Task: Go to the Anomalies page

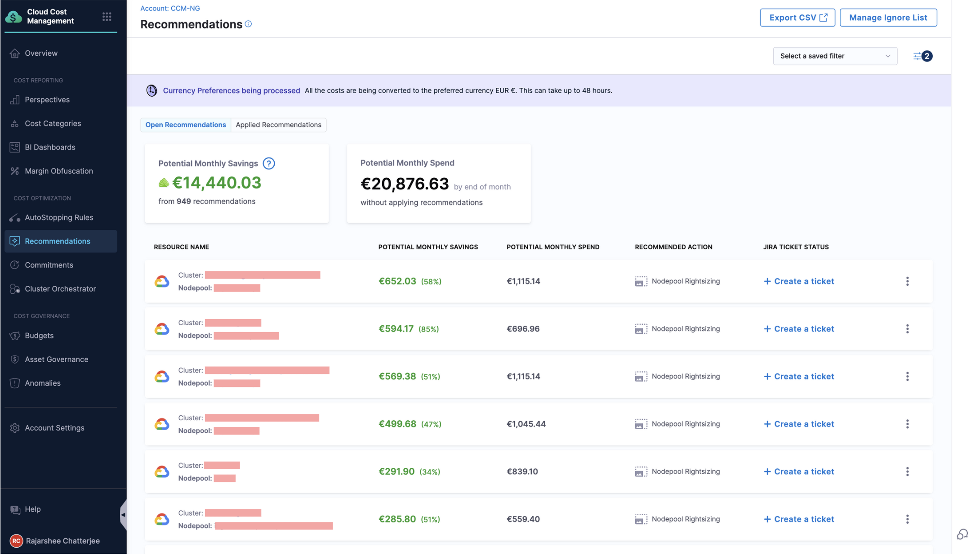Action: click(x=42, y=383)
